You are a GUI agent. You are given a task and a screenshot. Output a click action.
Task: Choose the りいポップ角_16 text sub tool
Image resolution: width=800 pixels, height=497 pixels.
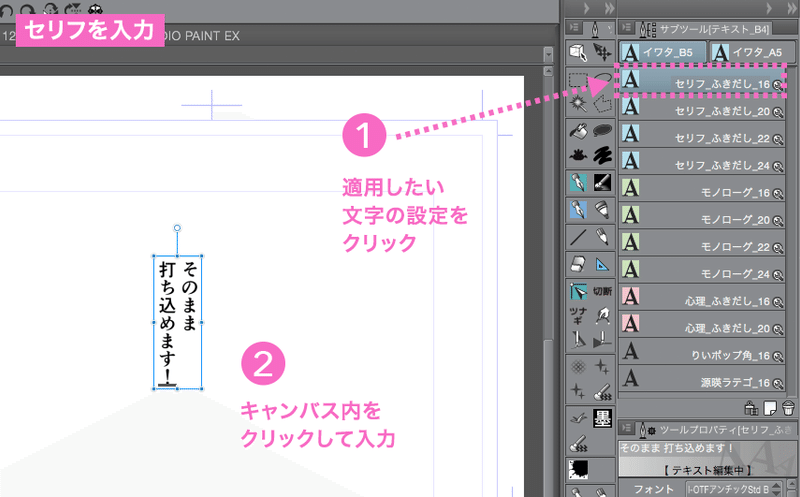702,352
